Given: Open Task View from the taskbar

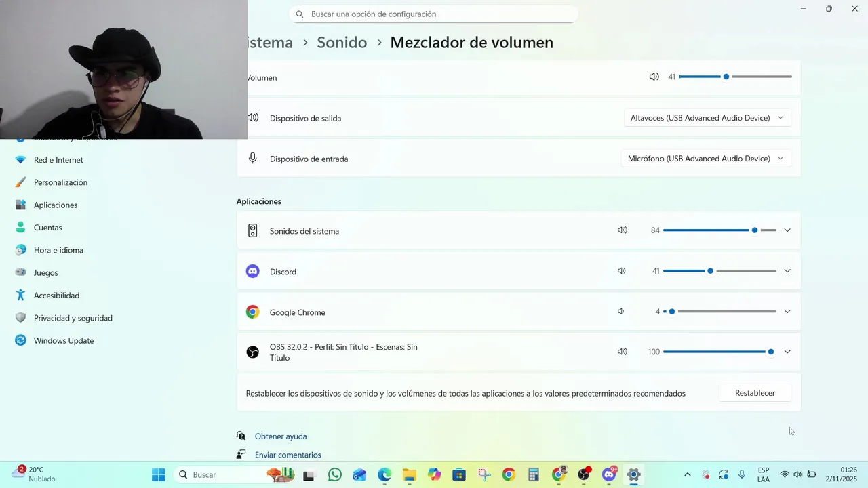Looking at the screenshot, I should tap(309, 474).
